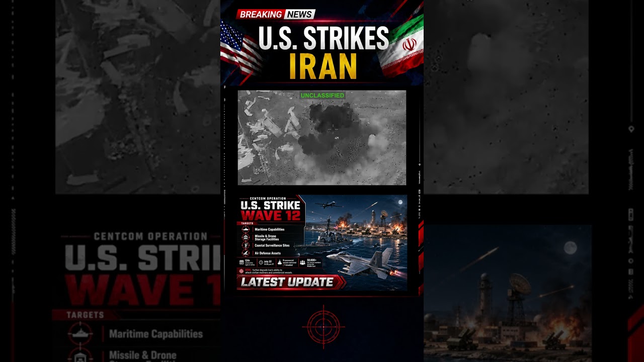
Task: Click the green UNCLASSIFIED label on footage
Action: [323, 95]
